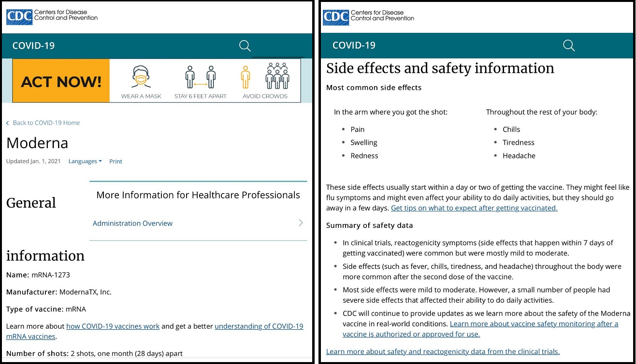Viewport: 636px width, 364px height.
Task: Click the Stay 6 Feet Apart icon
Action: [x=201, y=77]
